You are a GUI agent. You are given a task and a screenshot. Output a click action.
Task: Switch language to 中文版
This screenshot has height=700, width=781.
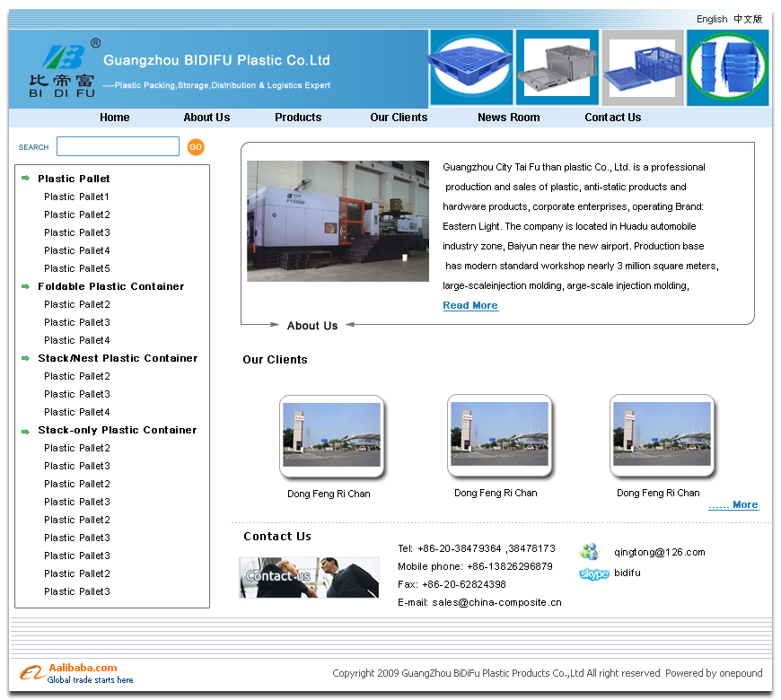tap(748, 19)
